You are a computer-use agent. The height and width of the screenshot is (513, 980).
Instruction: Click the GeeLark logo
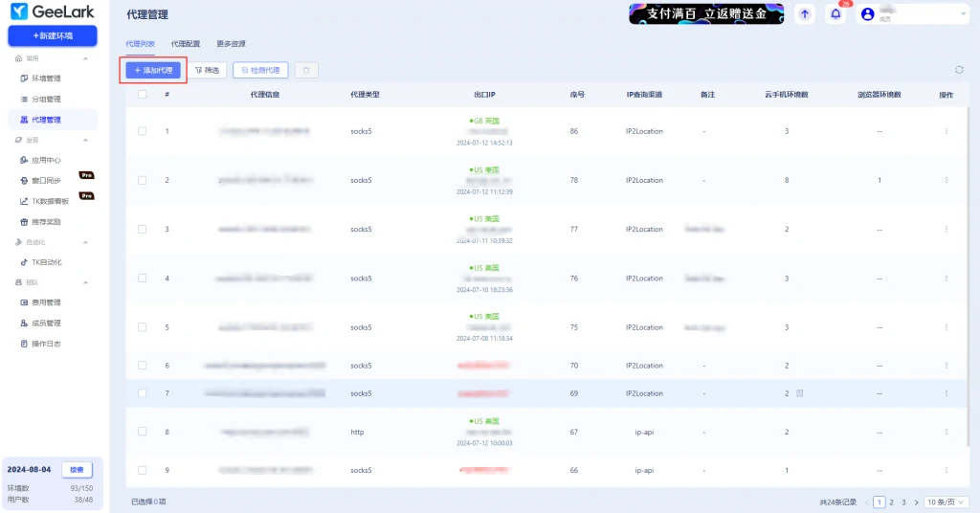pos(53,11)
